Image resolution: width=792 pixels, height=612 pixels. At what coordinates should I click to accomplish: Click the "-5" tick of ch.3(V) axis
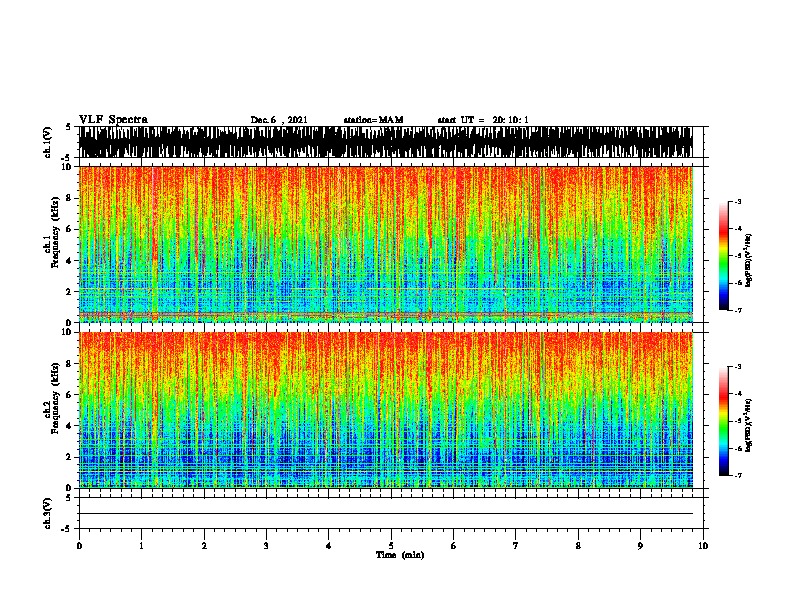[x=67, y=529]
